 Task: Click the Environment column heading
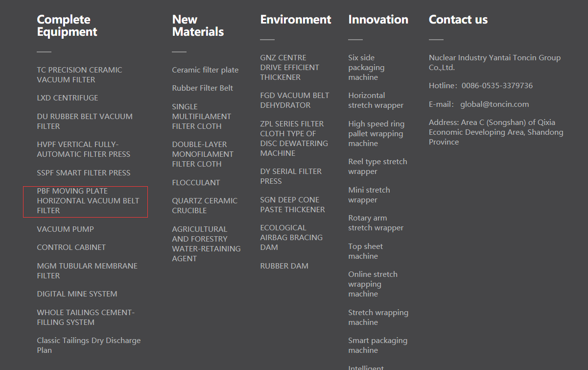click(295, 20)
